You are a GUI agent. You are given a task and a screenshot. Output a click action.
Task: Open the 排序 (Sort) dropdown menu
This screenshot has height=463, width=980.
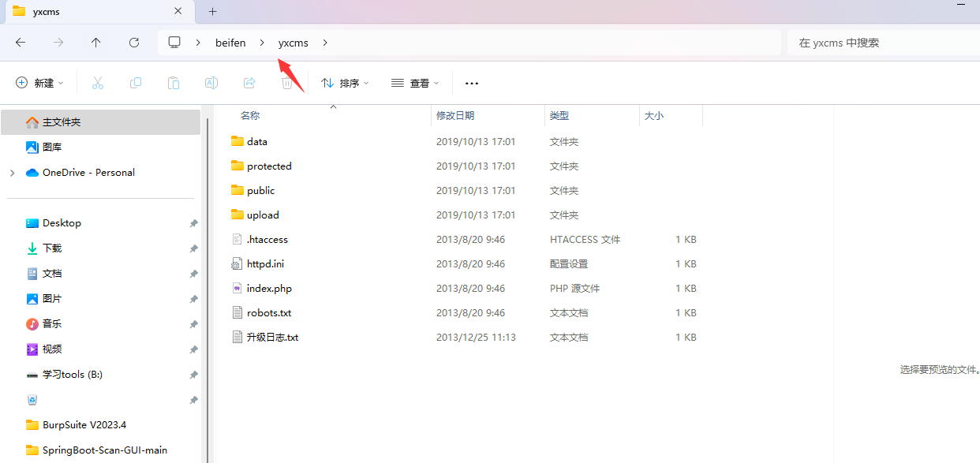[x=345, y=83]
